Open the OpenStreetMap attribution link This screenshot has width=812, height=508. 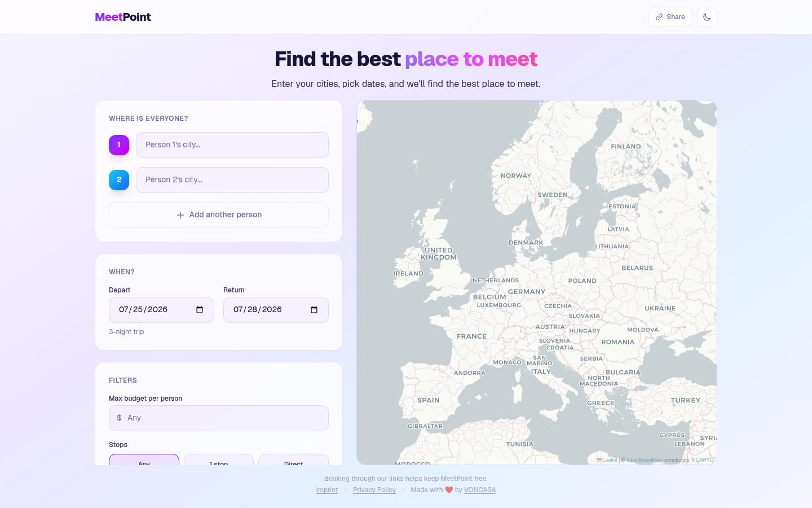pos(644,460)
